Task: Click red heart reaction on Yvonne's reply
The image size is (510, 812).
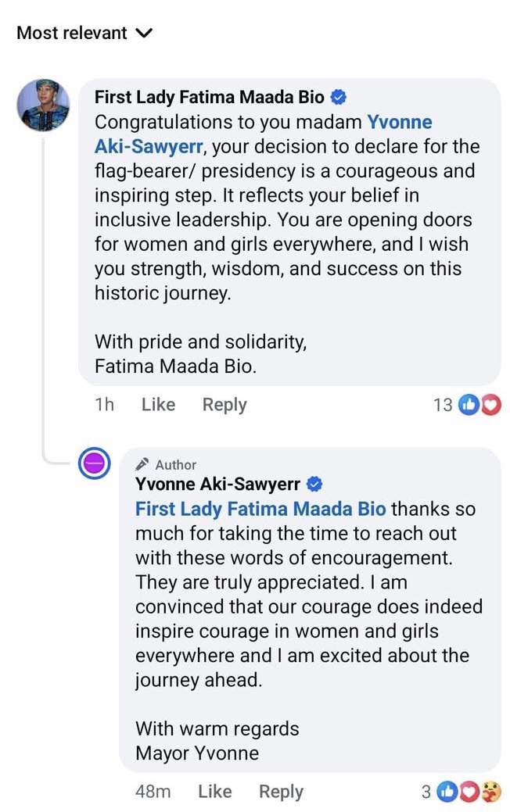Action: pos(471,792)
